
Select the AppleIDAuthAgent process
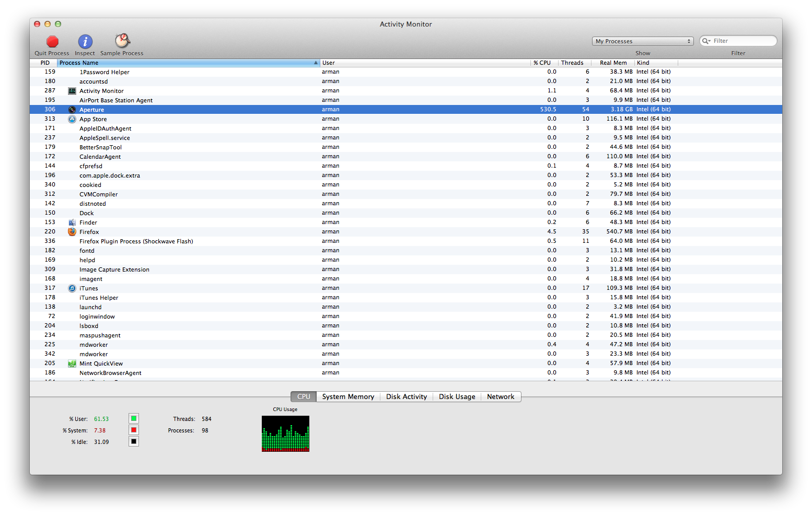(x=406, y=128)
